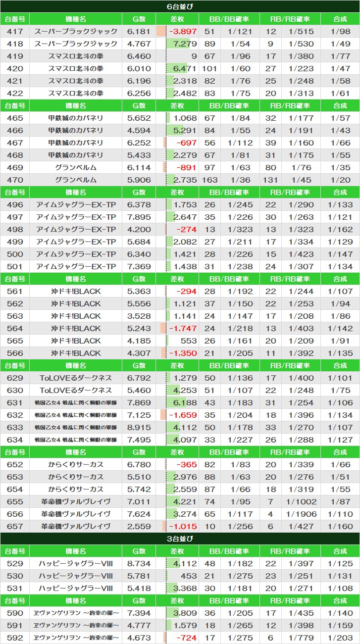
Task: Click 1/20 合成 value of machine 470
Action: [x=340, y=180]
